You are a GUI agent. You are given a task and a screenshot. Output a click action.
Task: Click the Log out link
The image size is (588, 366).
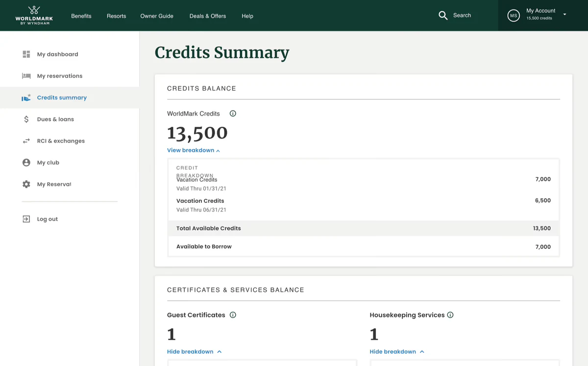coord(48,219)
